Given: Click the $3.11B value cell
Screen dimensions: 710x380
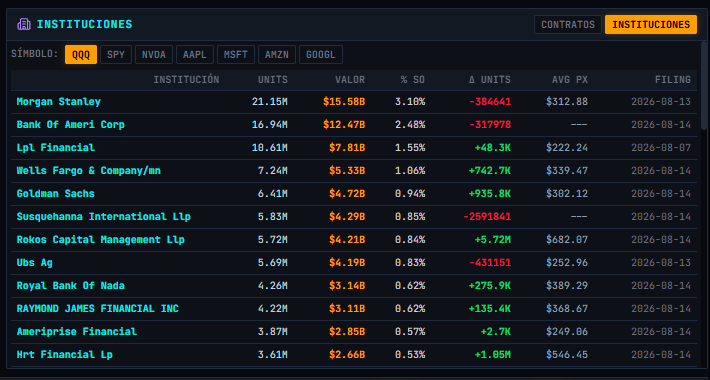Looking at the screenshot, I should click(347, 309).
